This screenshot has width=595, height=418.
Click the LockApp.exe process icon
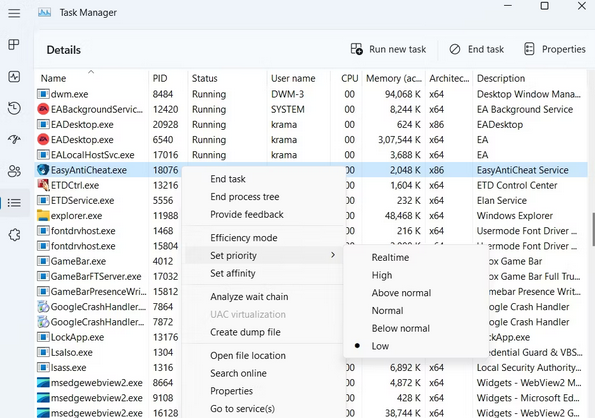click(43, 337)
